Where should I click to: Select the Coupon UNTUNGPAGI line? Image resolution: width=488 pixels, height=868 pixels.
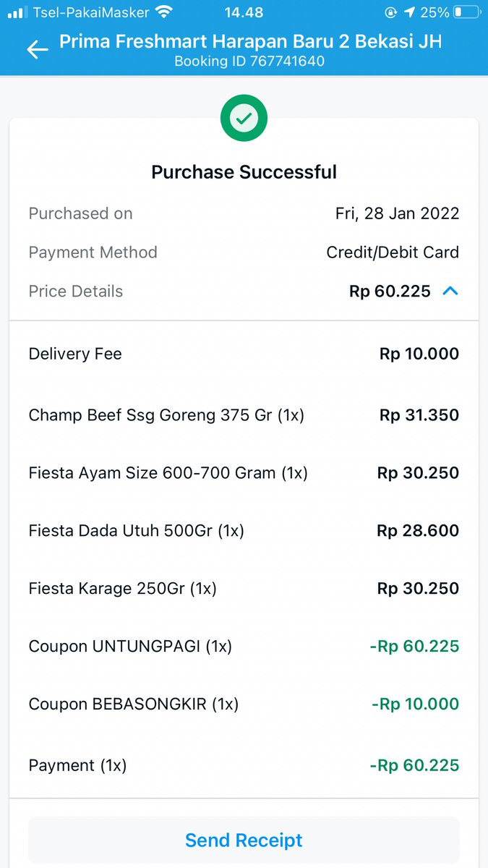244,646
